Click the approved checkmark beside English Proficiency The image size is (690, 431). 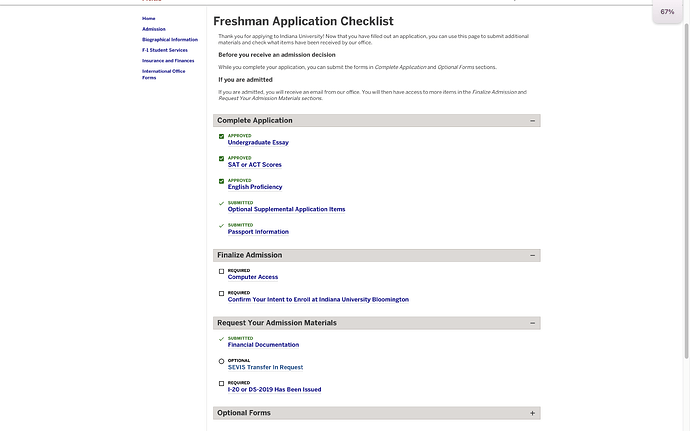(x=221, y=181)
